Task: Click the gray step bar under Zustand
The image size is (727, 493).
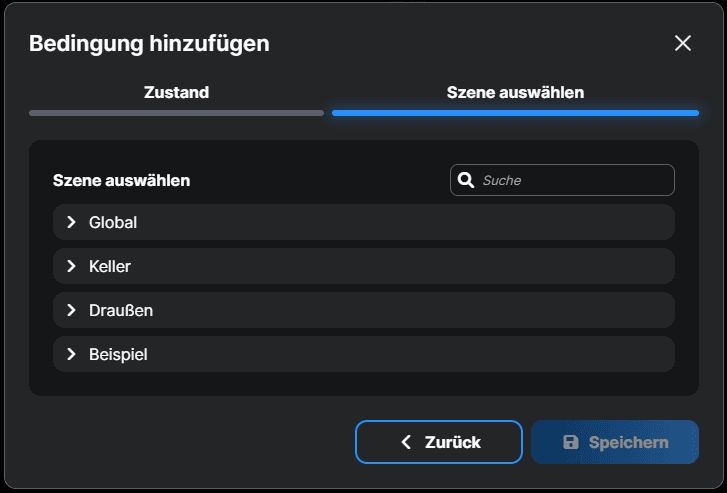Action: tap(176, 113)
